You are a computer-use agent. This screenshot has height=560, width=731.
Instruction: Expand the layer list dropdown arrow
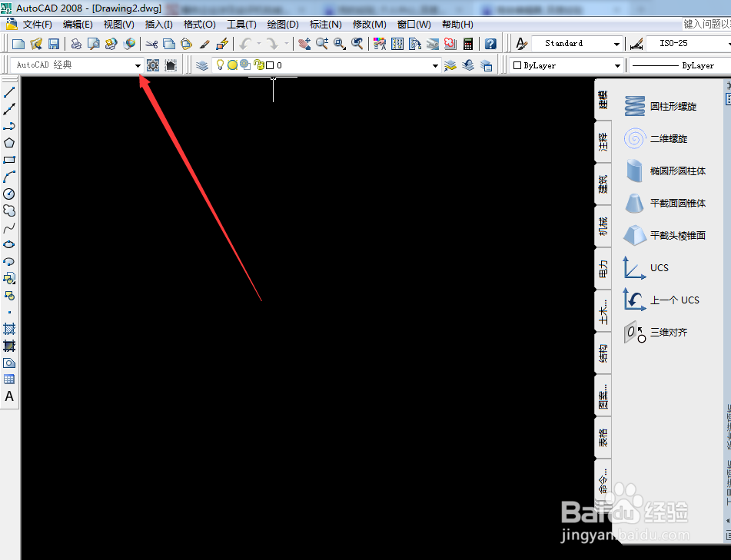[435, 66]
